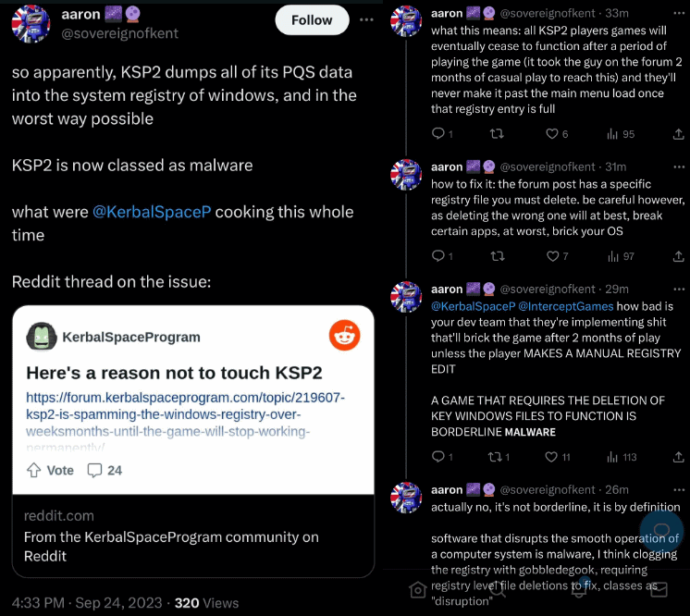Like the reply with 11 likes
690x616 pixels.
(x=553, y=457)
